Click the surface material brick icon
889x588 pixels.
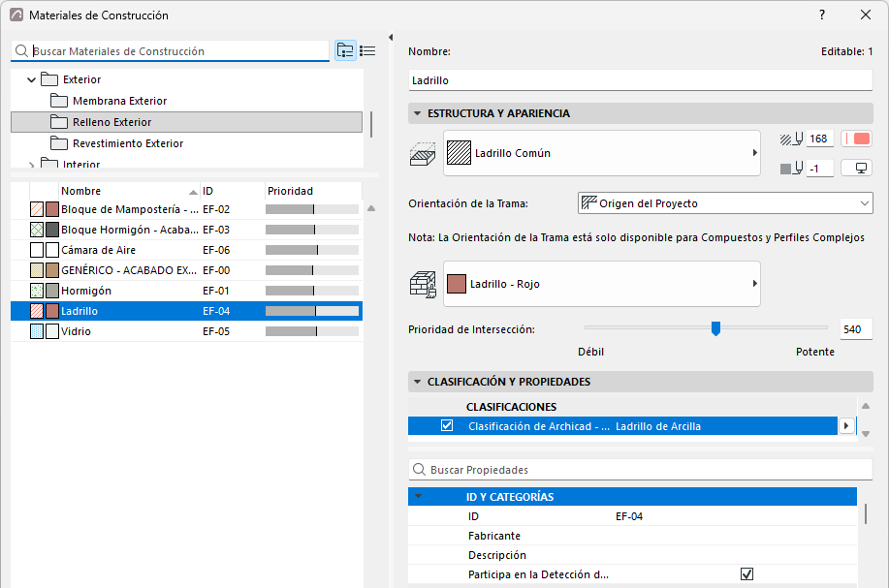pyautogui.click(x=423, y=285)
